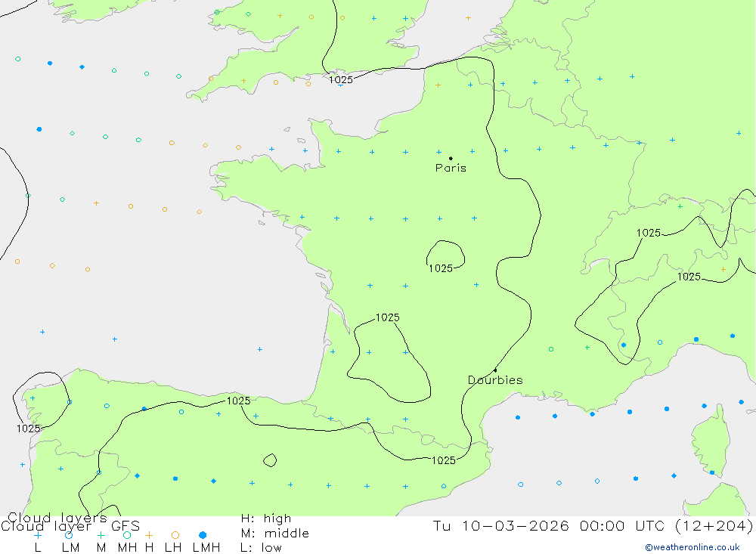Click the filled blue LMH legend symbol
This screenshot has width=756, height=554.
(203, 535)
